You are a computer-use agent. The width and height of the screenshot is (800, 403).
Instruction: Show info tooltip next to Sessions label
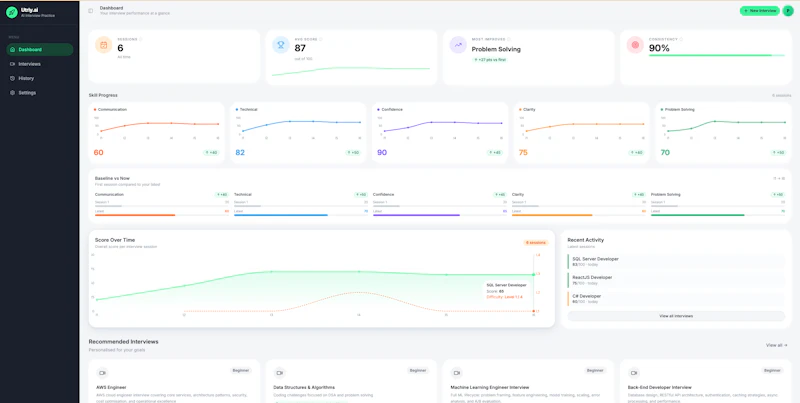pyautogui.click(x=141, y=39)
